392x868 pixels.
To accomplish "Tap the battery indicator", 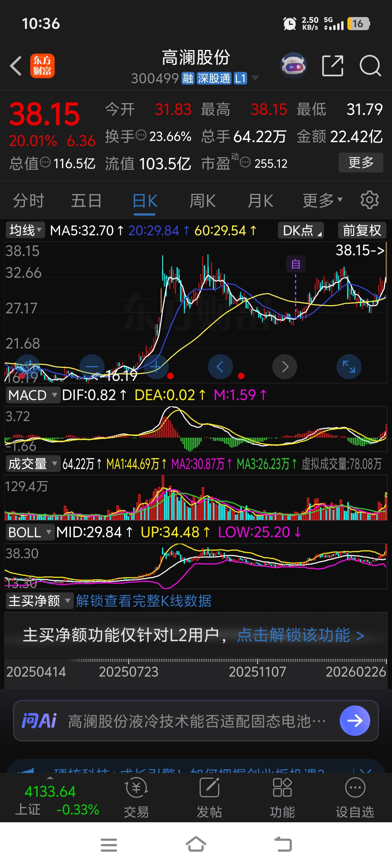I will [x=359, y=24].
